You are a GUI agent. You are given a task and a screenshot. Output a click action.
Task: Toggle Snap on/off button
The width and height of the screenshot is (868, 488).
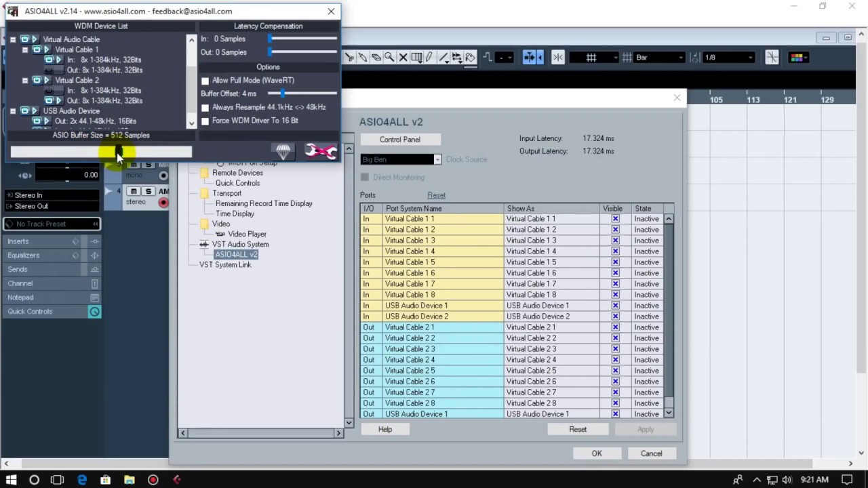558,58
